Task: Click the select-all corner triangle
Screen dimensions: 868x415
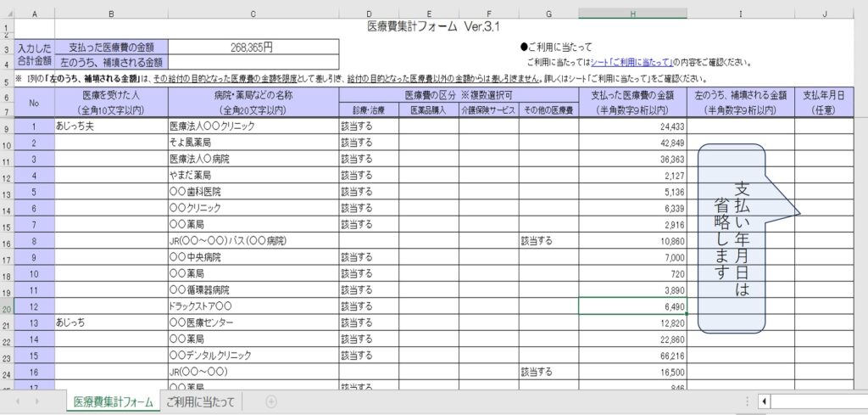Action: pos(7,14)
